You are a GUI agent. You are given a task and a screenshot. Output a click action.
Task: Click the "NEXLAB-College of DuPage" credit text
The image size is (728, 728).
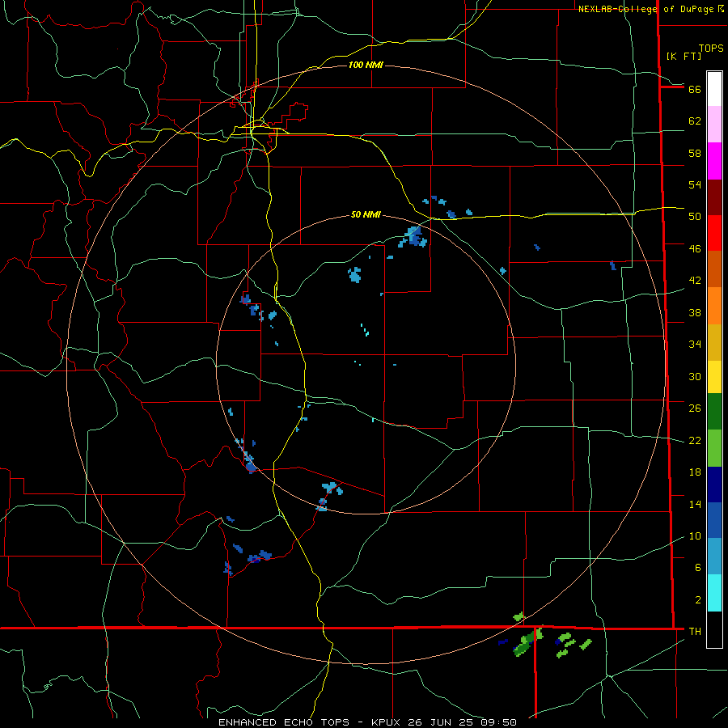pos(646,9)
